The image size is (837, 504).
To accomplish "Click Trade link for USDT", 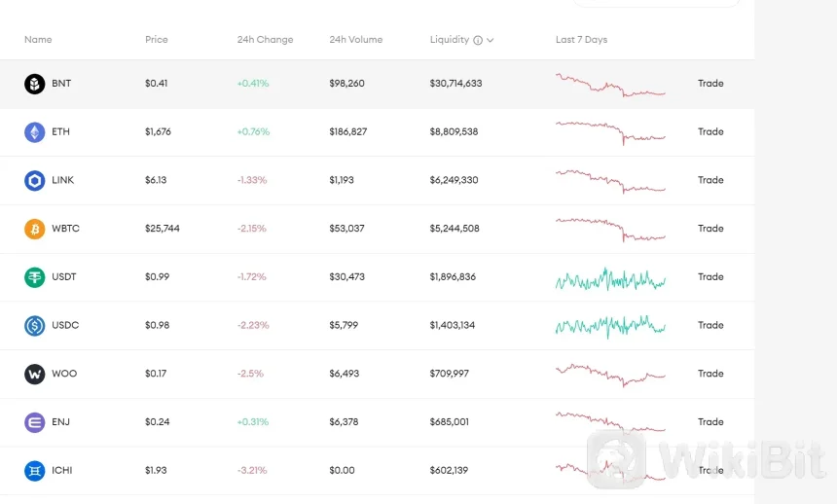I will click(710, 277).
